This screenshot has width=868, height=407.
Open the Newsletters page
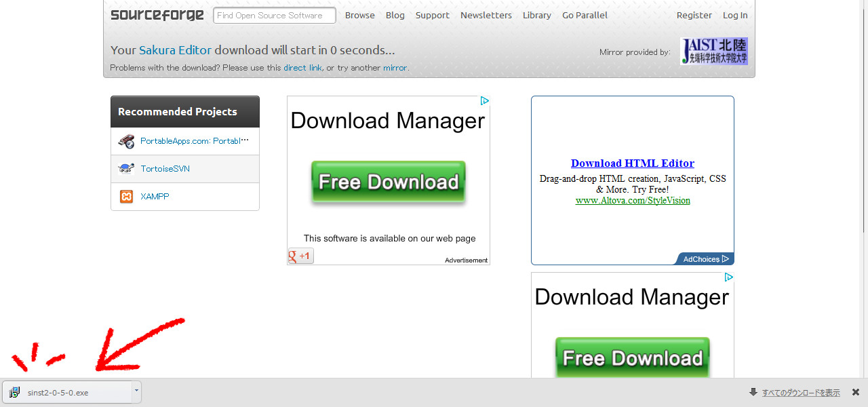486,15
